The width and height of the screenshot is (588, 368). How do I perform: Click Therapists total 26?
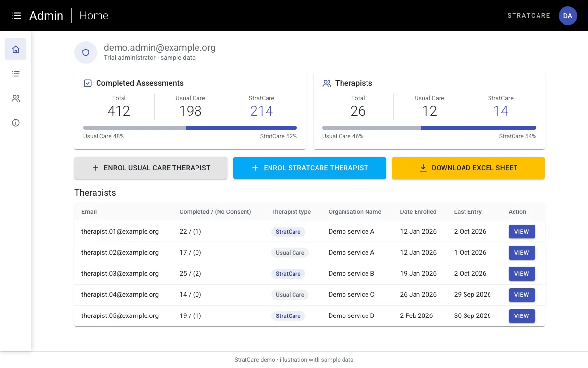tap(358, 111)
